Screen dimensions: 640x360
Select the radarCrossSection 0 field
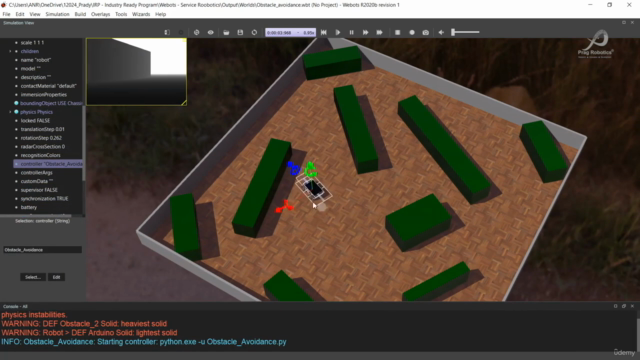click(42, 147)
